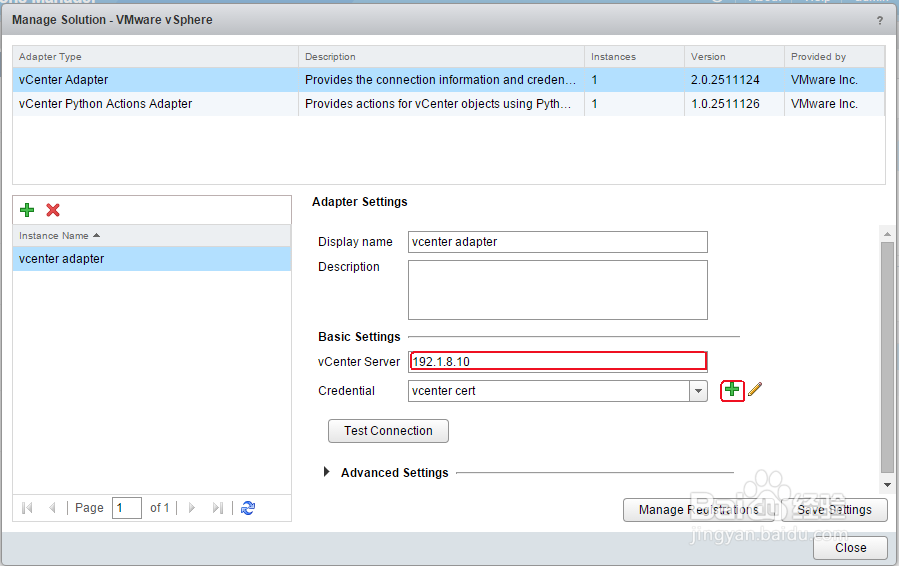Click the Adapter Type column header
Viewport: 899px width, 566px height.
(155, 57)
